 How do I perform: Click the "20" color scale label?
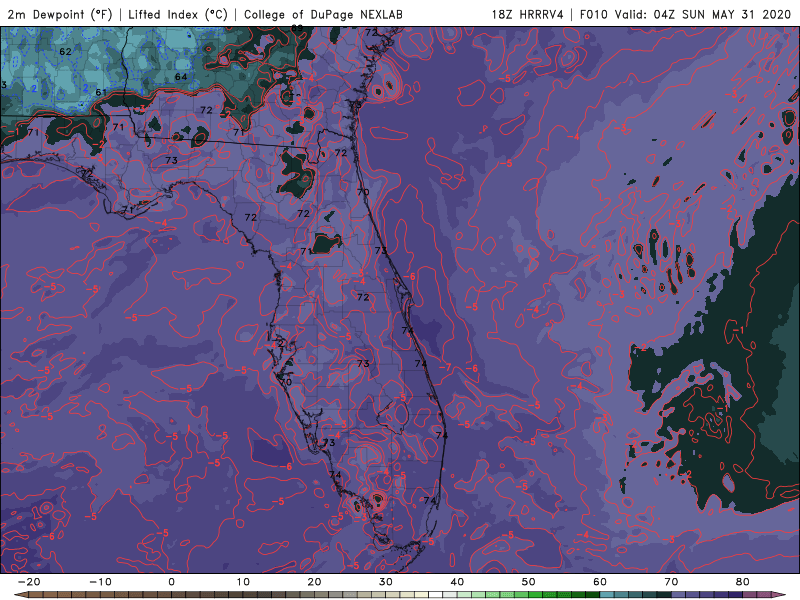pyautogui.click(x=314, y=582)
